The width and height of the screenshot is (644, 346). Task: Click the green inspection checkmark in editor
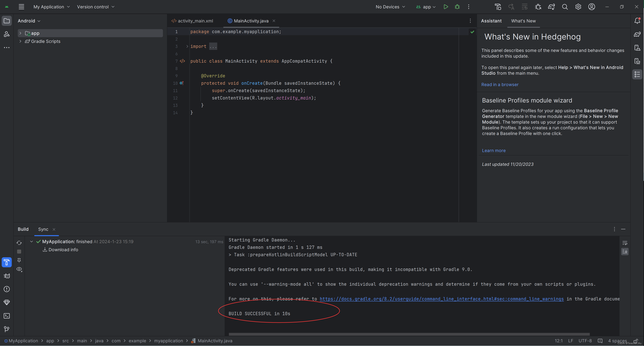click(x=472, y=32)
